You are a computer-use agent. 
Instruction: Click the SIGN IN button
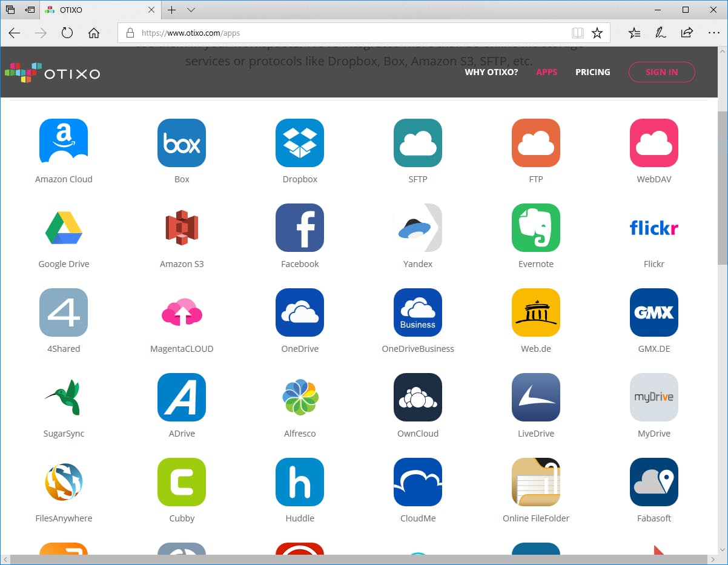tap(661, 72)
